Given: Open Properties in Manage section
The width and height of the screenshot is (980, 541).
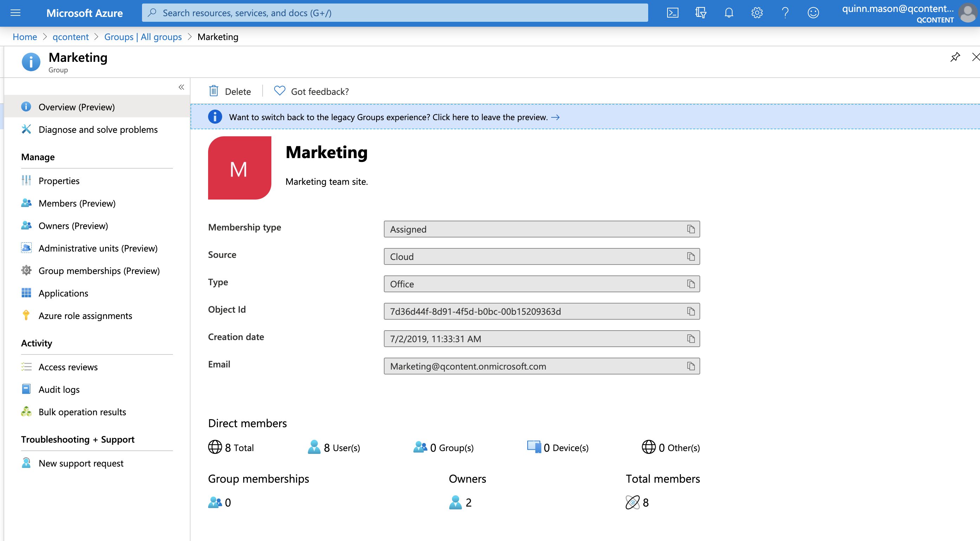Looking at the screenshot, I should 97,181.
